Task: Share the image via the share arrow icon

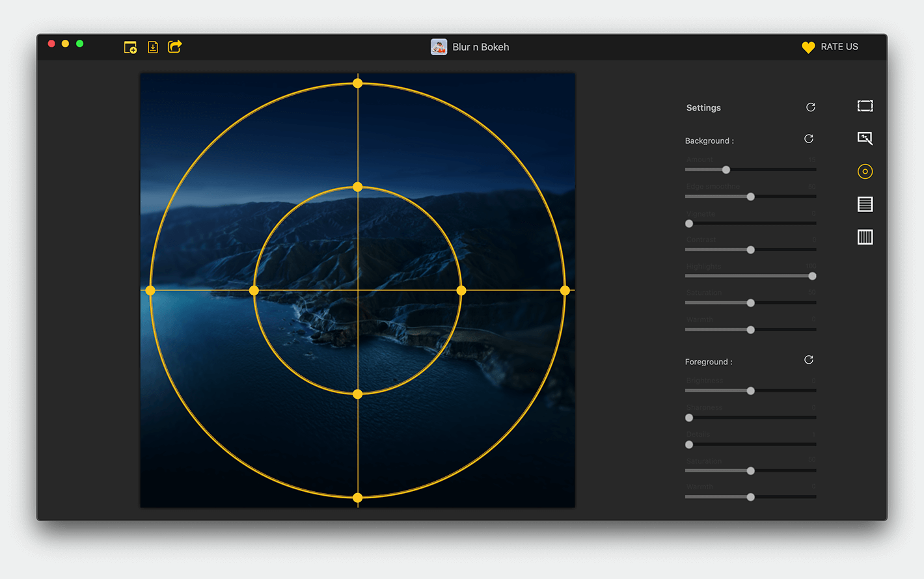Action: [174, 47]
